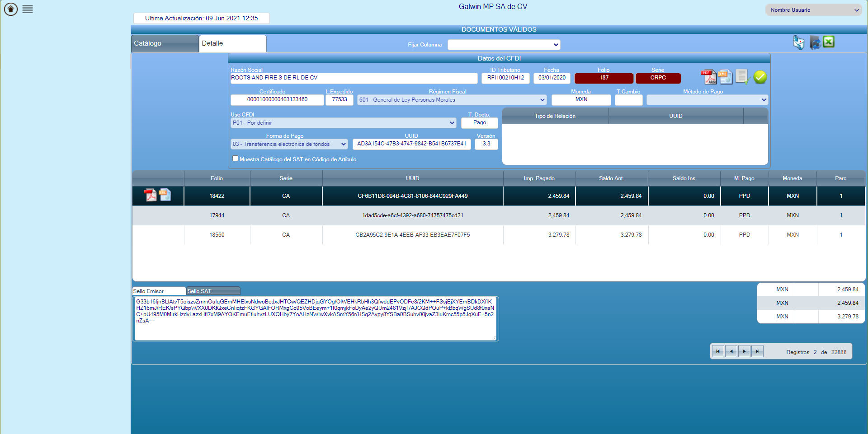Select the row with folio 18422
This screenshot has height=434, width=868.
(x=499, y=196)
